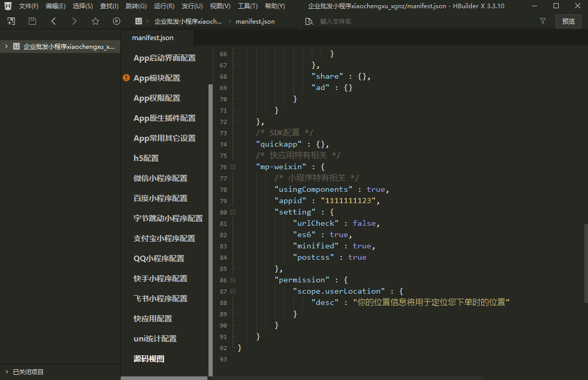This screenshot has height=380, width=588.
Task: Click the new file icon in toolbar
Action: (x=11, y=21)
